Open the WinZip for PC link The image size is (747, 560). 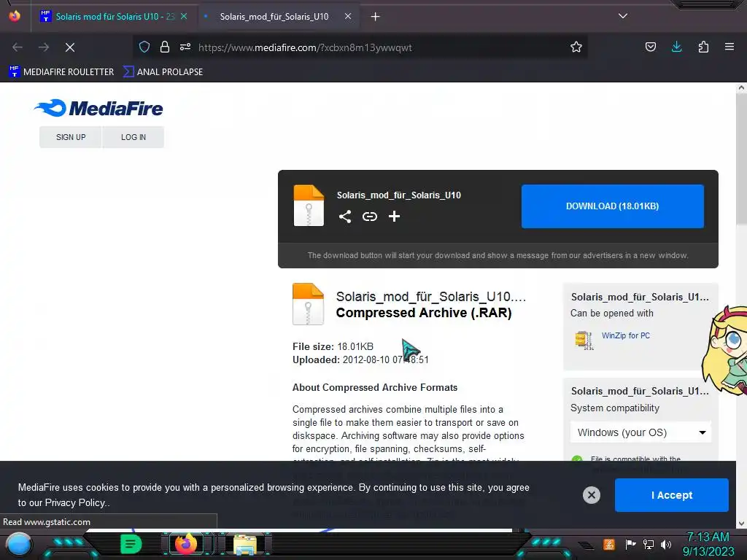point(625,335)
